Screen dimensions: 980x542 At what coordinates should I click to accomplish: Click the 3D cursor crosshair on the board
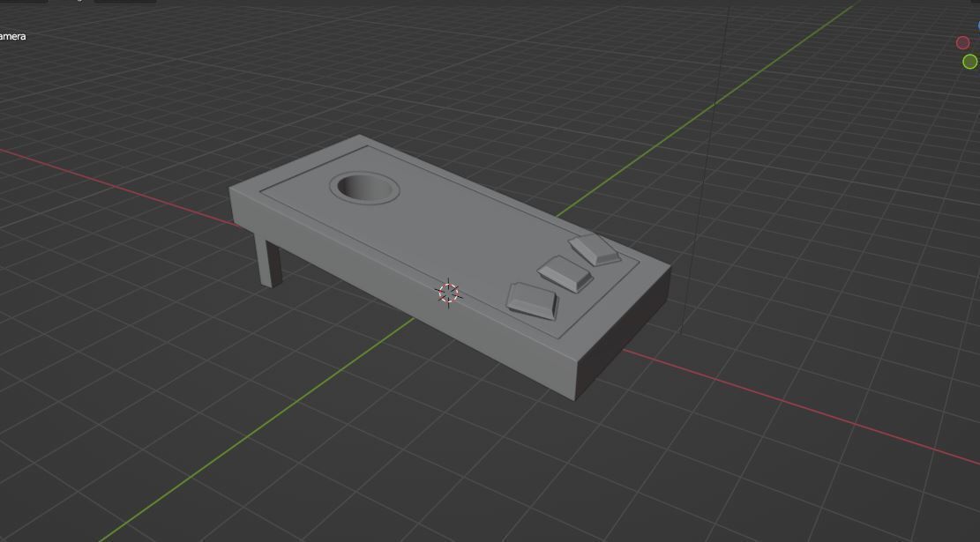point(448,293)
